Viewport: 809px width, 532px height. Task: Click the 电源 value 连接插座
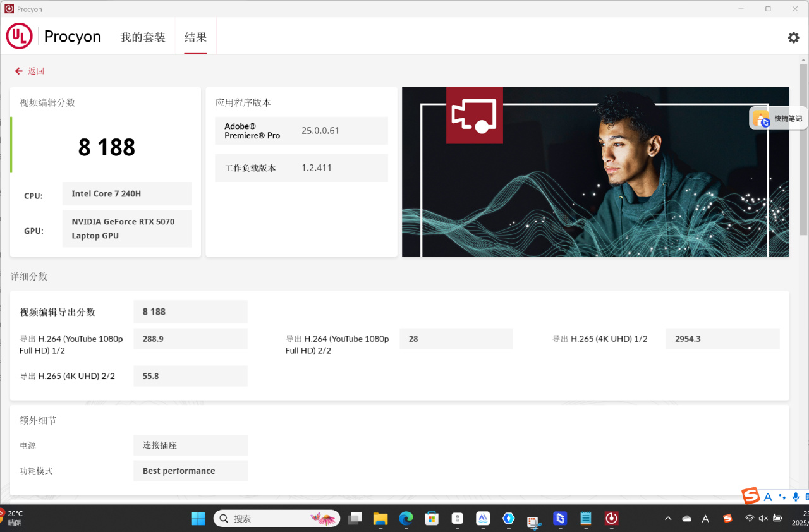[x=190, y=445]
